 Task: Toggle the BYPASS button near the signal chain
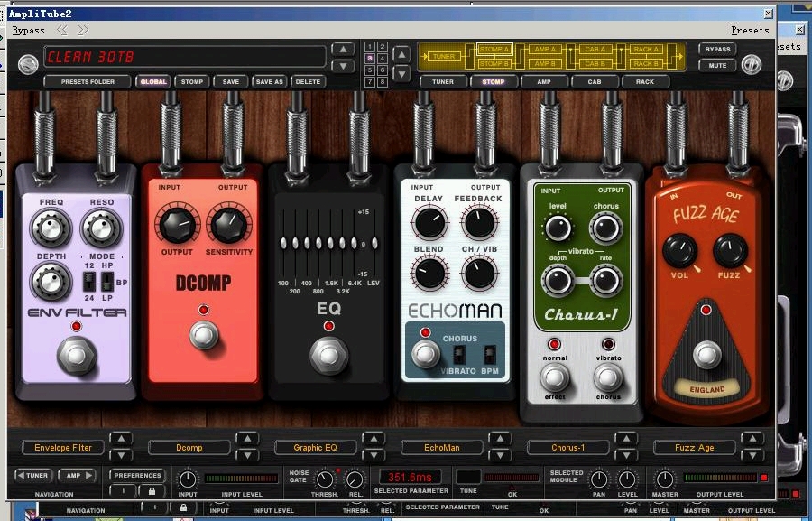pos(717,50)
